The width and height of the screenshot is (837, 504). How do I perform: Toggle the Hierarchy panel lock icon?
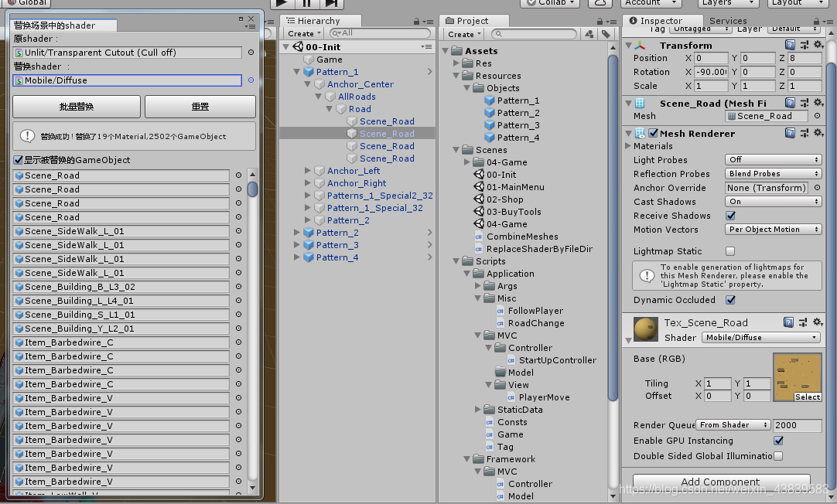point(416,22)
